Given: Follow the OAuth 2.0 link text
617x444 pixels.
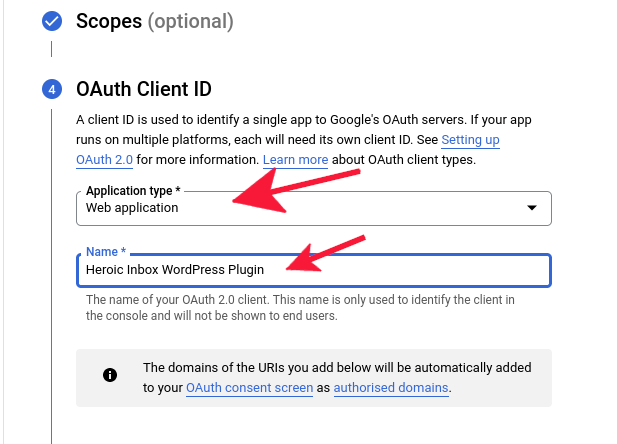Looking at the screenshot, I should coord(104,160).
